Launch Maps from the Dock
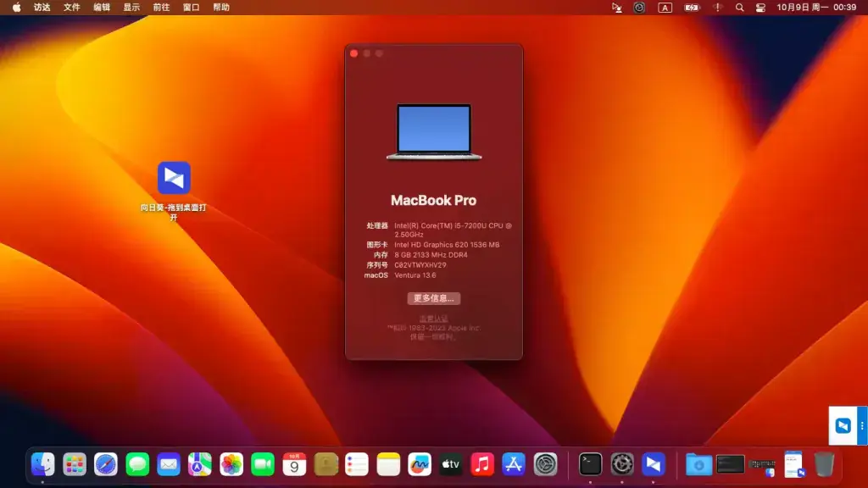The width and height of the screenshot is (868, 488). 200,464
